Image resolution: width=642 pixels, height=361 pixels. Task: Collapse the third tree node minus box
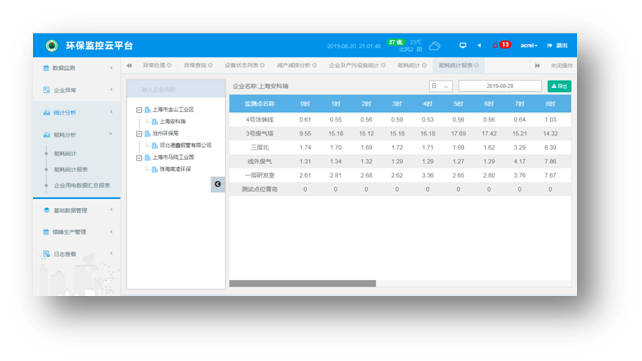point(139,158)
